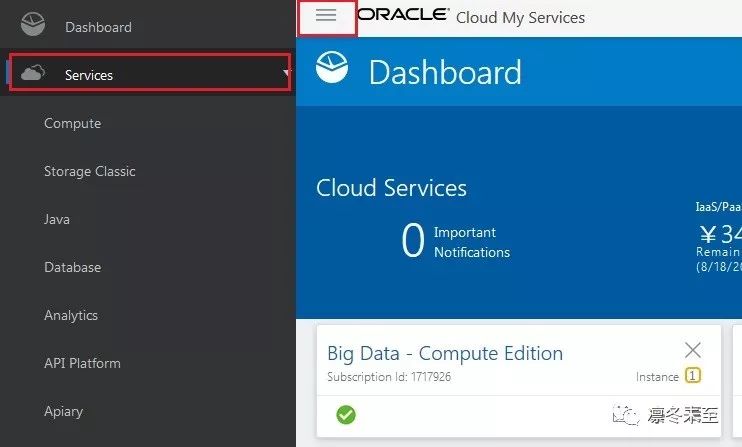
Task: Close the Big Data Compute Edition card
Action: click(x=693, y=350)
